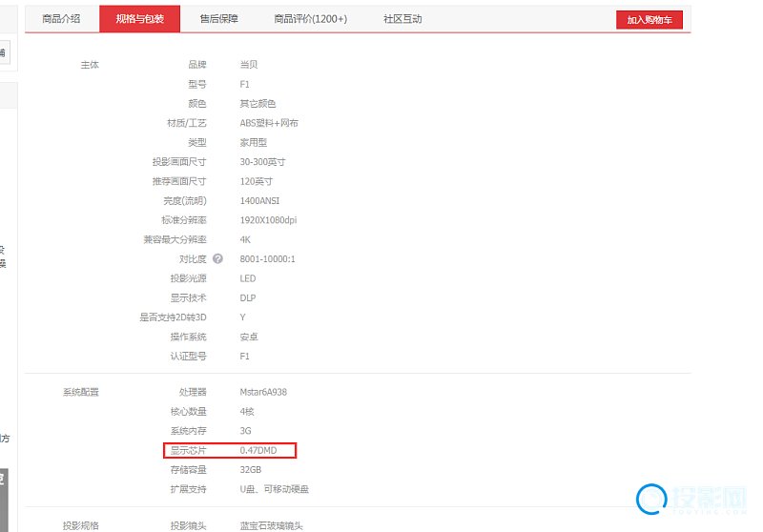Click the 兼容最大分辨率 label
Screen dimensions: 763x532
pyautogui.click(x=175, y=239)
